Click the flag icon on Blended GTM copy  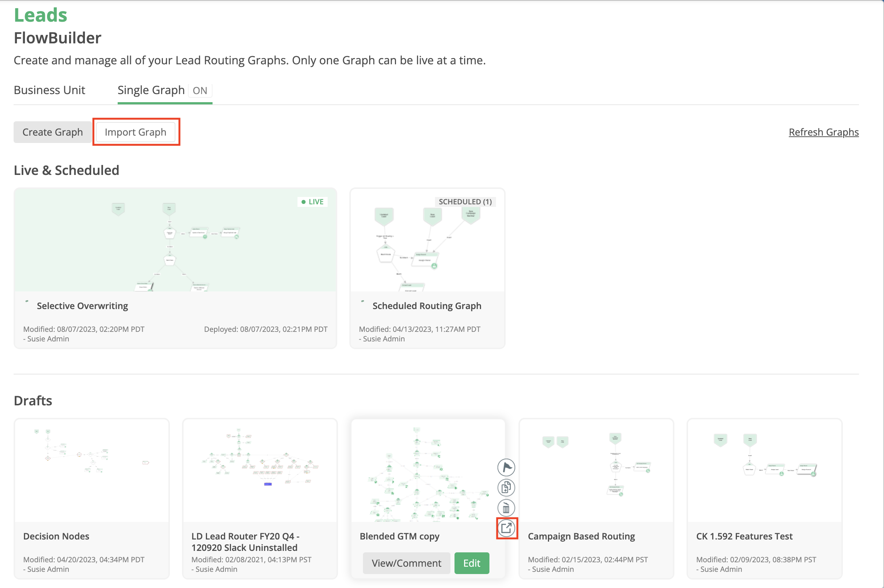click(506, 467)
